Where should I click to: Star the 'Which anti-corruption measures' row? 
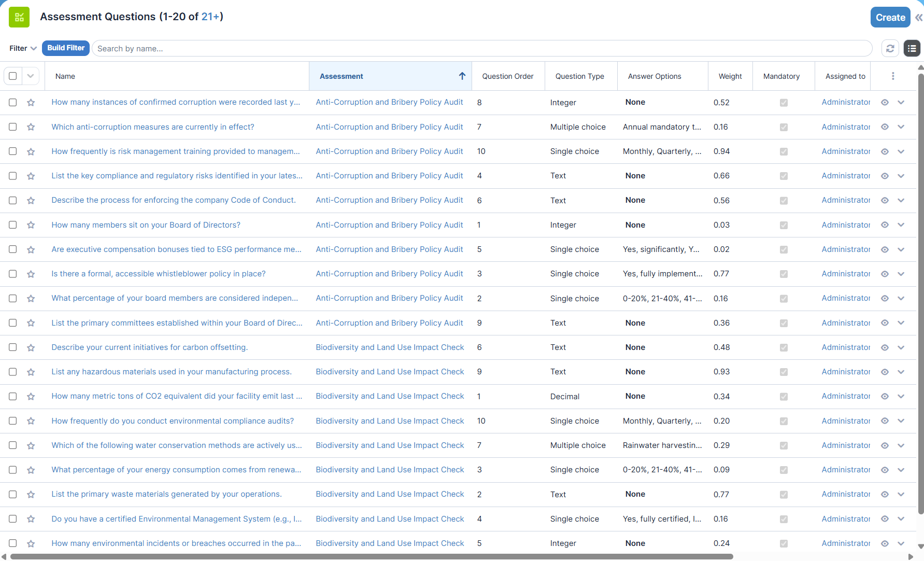(31, 127)
